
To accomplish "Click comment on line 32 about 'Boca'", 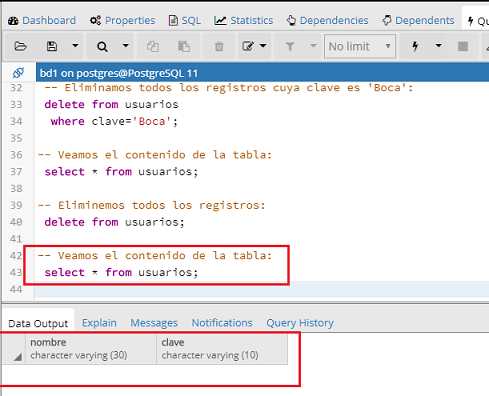I will [x=229, y=88].
